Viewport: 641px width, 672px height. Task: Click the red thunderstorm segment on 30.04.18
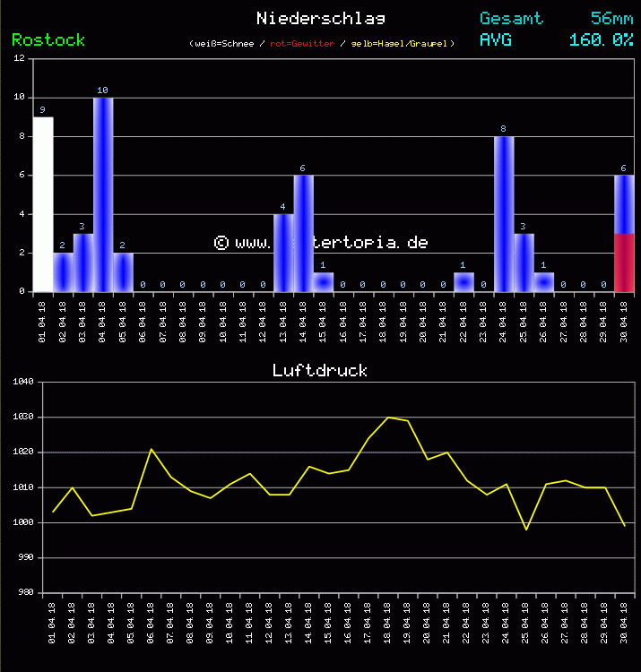coord(624,263)
